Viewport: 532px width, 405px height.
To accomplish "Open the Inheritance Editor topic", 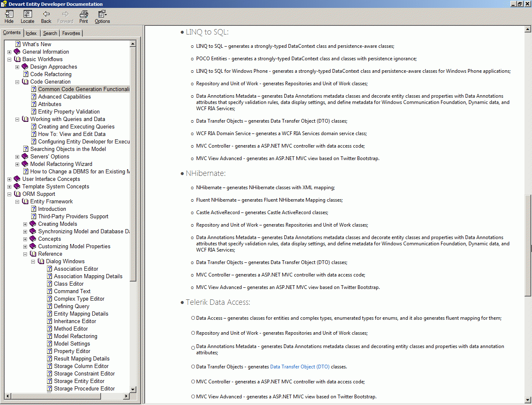I will point(75,321).
